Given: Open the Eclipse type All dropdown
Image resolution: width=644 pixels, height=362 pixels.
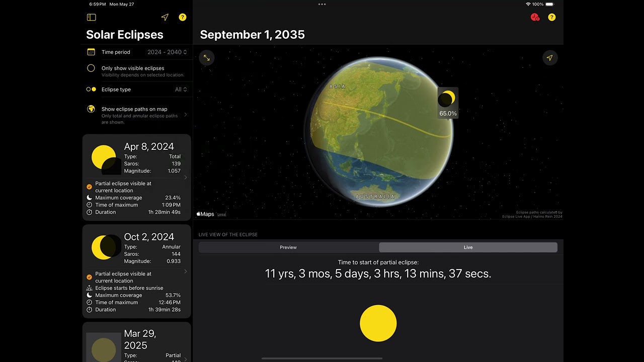Looking at the screenshot, I should pos(181,89).
